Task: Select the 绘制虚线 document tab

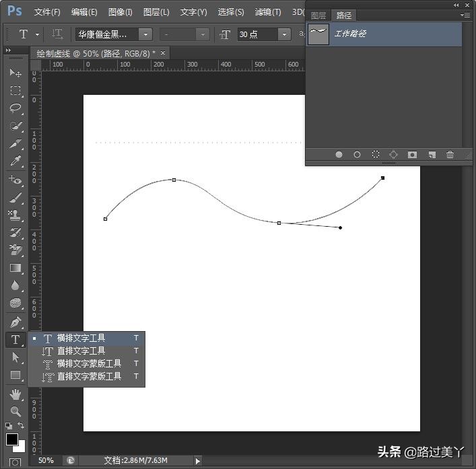Action: [96, 54]
